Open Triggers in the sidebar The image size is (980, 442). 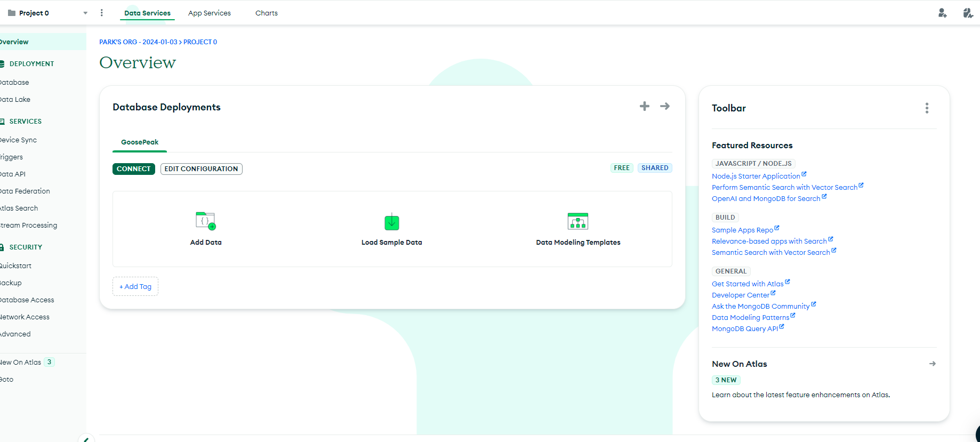point(12,157)
